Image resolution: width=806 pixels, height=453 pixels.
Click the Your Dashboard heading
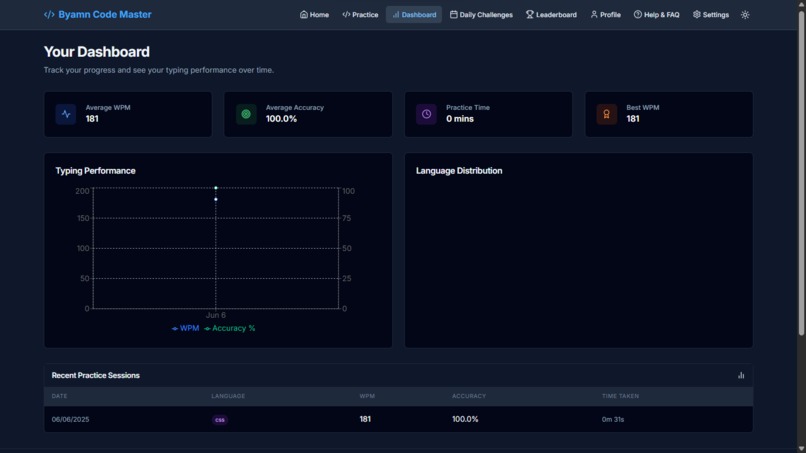pyautogui.click(x=97, y=52)
